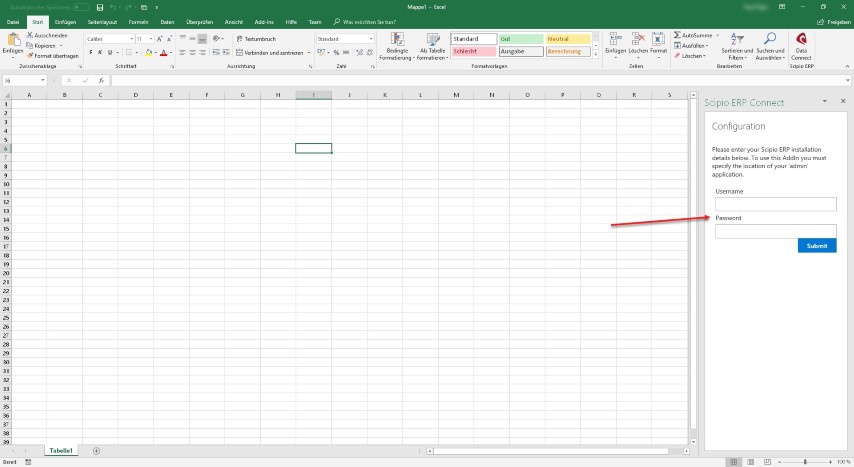This screenshot has width=854, height=467.
Task: Click into the Username input field
Action: point(775,204)
